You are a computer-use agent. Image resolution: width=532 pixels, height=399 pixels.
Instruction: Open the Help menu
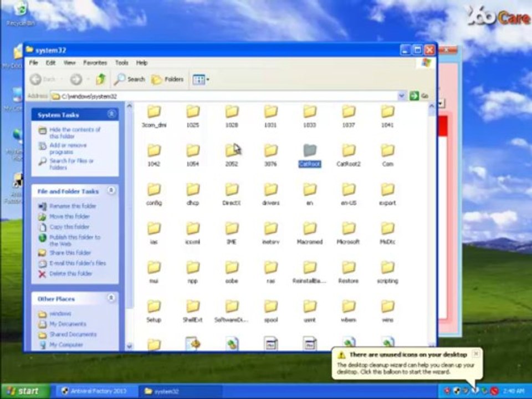point(142,63)
